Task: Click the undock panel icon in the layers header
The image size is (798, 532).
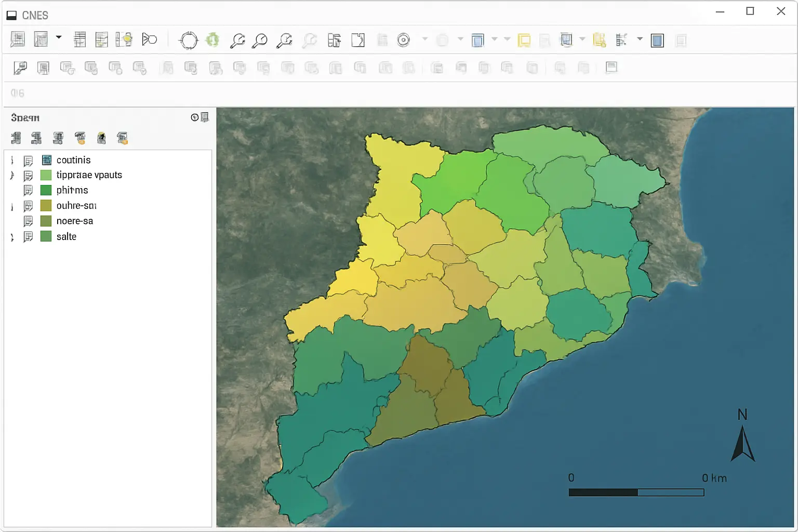Action: point(205,117)
